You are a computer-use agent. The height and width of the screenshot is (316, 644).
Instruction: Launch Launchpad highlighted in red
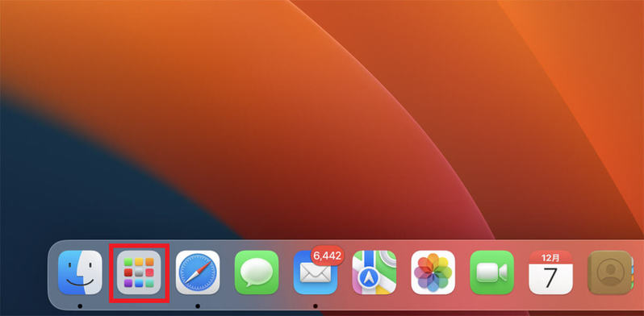coord(139,272)
